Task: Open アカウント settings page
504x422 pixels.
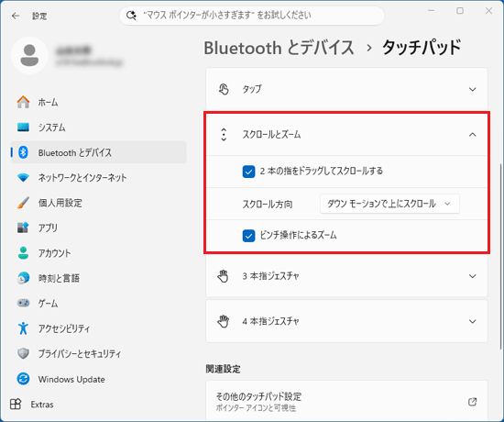Action: click(98, 252)
